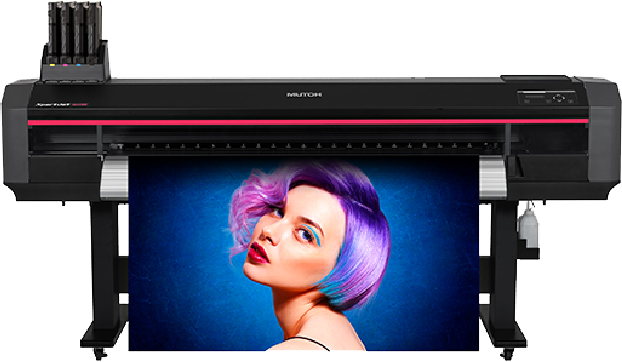Click the down arrow on the control panel keypad
The image size is (622, 362).
point(559,101)
